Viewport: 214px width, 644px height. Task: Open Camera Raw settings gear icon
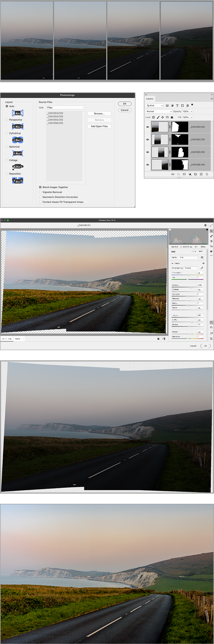(205, 225)
